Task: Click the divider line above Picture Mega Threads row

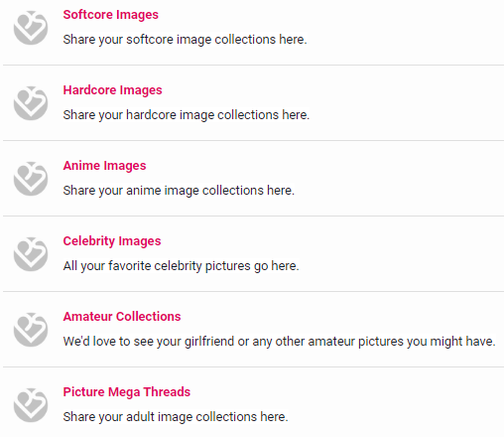Action: click(253, 367)
